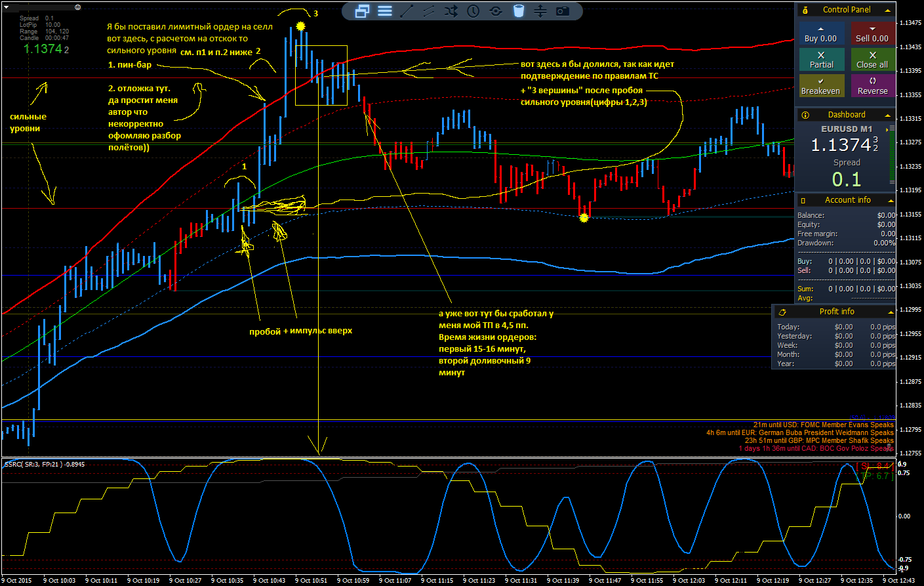The width and height of the screenshot is (924, 586).
Task: Click the yellow sun marker at chart low
Action: point(584,217)
